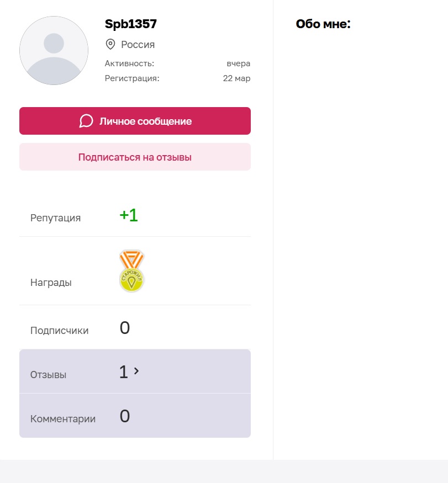
Task: Click the reviews count number 1
Action: [x=123, y=372]
